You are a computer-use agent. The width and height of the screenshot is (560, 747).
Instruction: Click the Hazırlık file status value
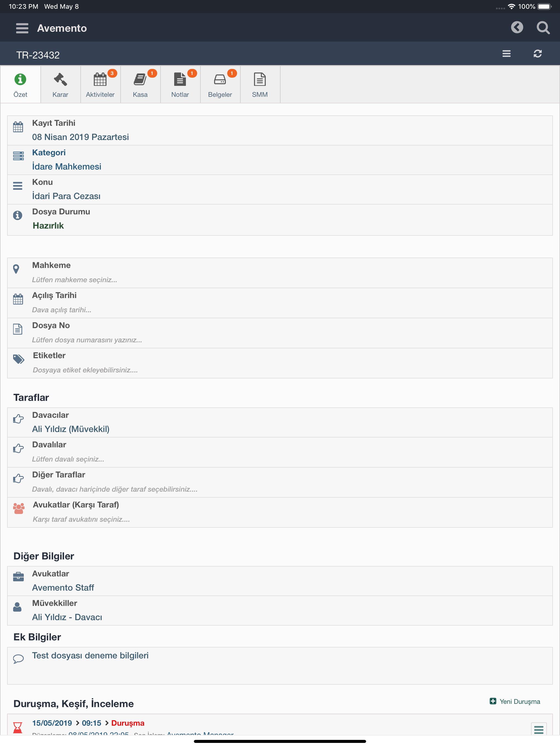pyautogui.click(x=48, y=226)
